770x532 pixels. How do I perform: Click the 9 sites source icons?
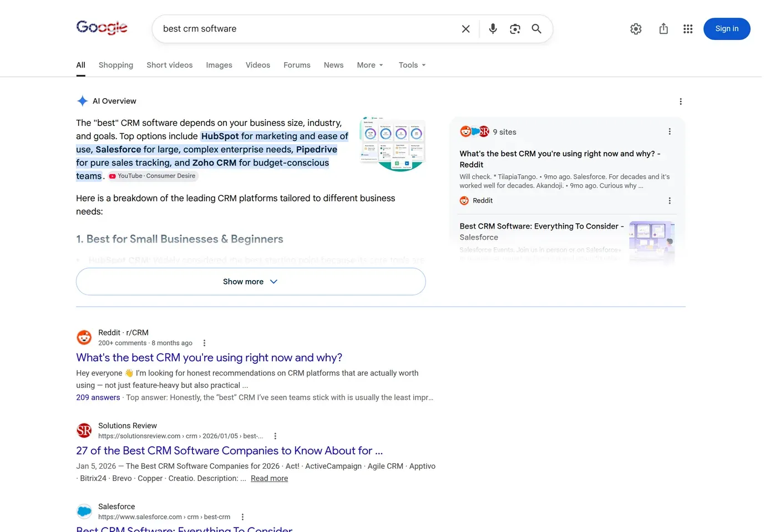(x=474, y=131)
